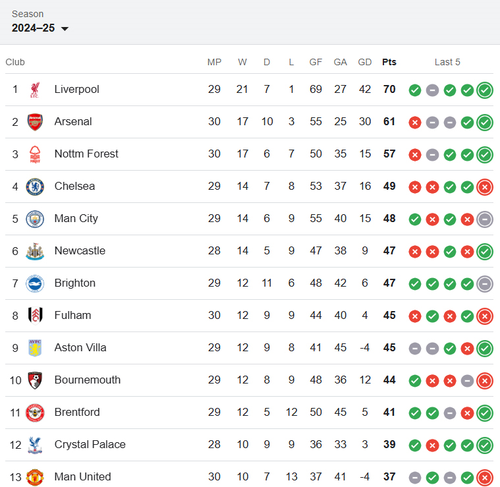The image size is (500, 487).
Task: Click the GD column header
Action: pyautogui.click(x=365, y=62)
